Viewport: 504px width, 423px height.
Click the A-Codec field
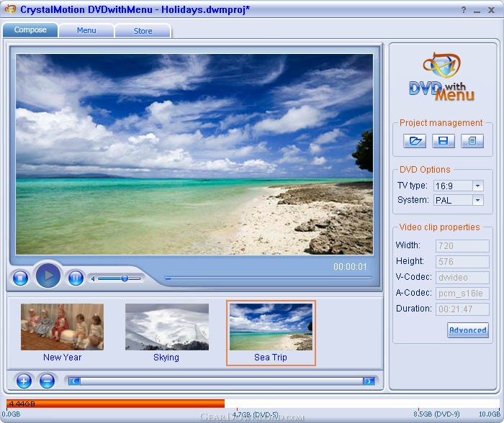coord(462,294)
